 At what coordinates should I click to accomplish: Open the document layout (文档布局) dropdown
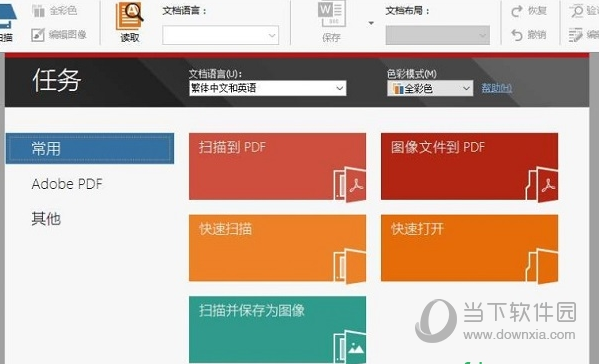(437, 35)
